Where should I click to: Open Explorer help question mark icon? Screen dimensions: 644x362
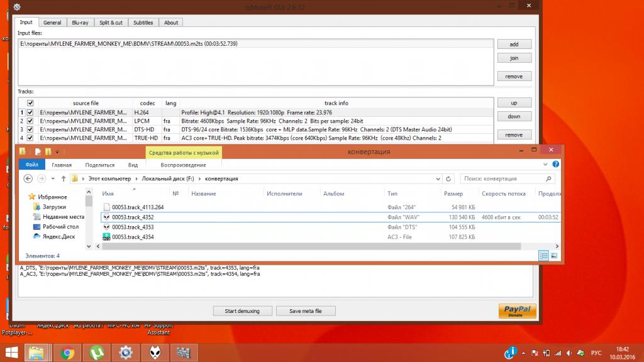[x=556, y=165]
